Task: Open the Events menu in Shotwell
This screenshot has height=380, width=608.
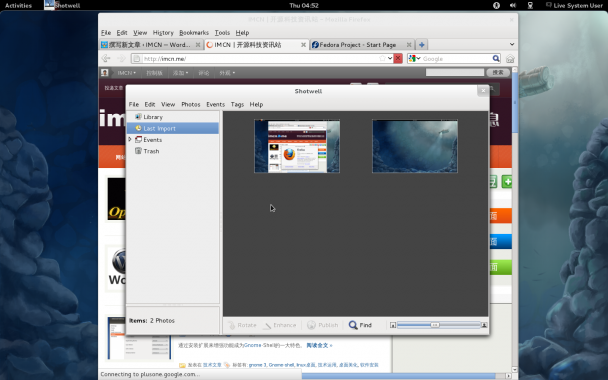Action: pos(216,104)
